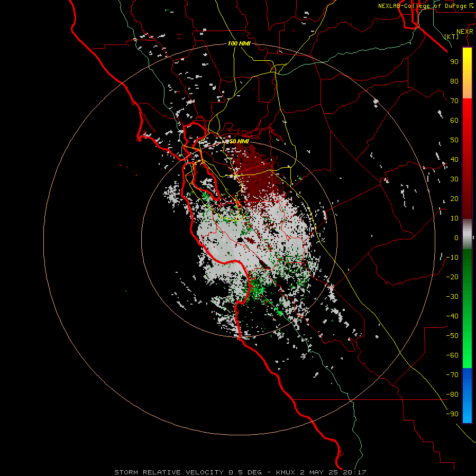Click the 50 scale value on the color bar
This screenshot has width=476, height=476.
click(x=454, y=140)
